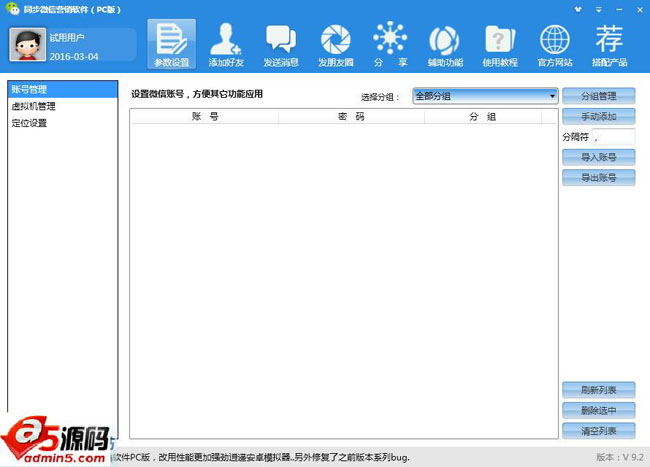Click the WeChat logo in title bar
This screenshot has height=467, width=650.
coord(13,9)
